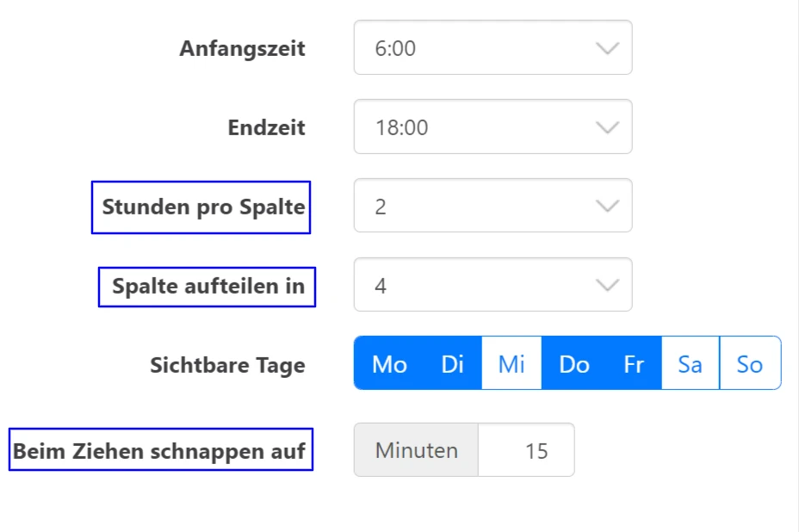Viewport: 799px width, 532px height.
Task: Click the chevron in Stunden pro Spalte field
Action: tap(608, 207)
